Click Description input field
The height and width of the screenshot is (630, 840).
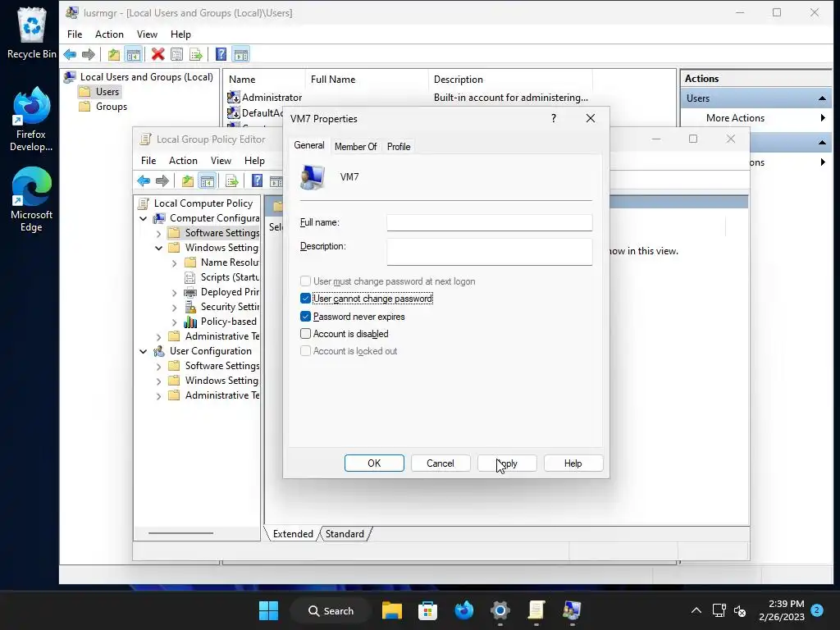click(x=490, y=252)
